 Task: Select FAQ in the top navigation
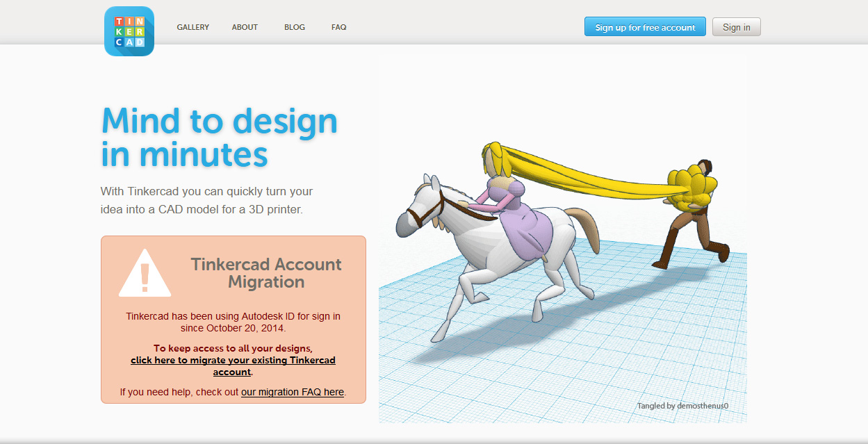coord(338,27)
